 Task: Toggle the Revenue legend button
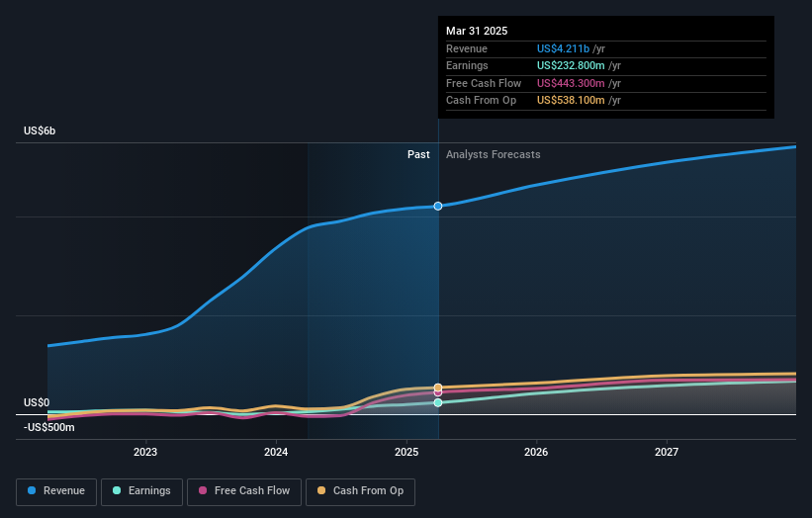click(56, 491)
